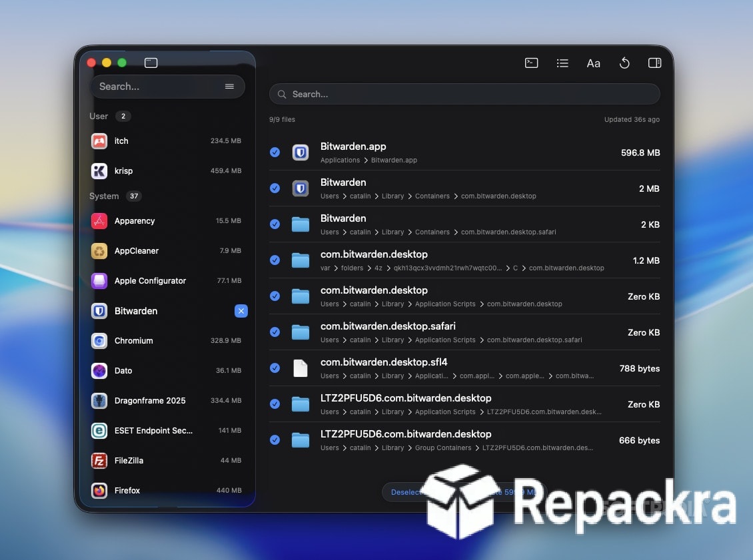Viewport: 753px width, 560px height.
Task: Click the Bitwarden.app file icon
Action: tap(301, 152)
